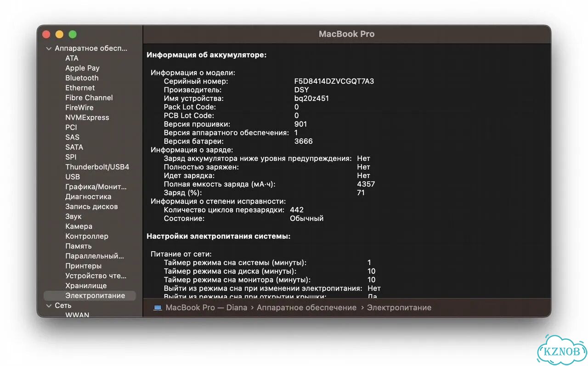Click Электропитание in the path bar

[x=399, y=308]
